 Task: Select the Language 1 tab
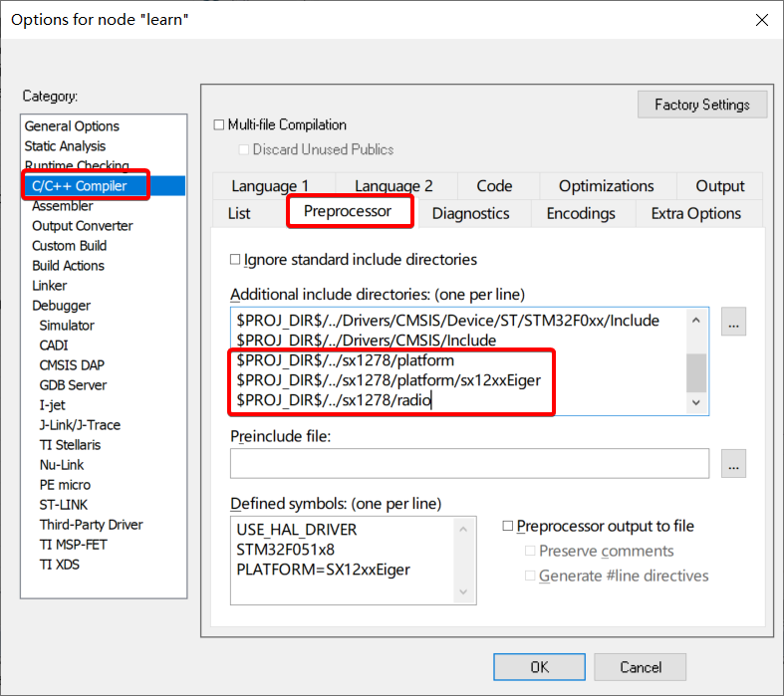pyautogui.click(x=270, y=186)
